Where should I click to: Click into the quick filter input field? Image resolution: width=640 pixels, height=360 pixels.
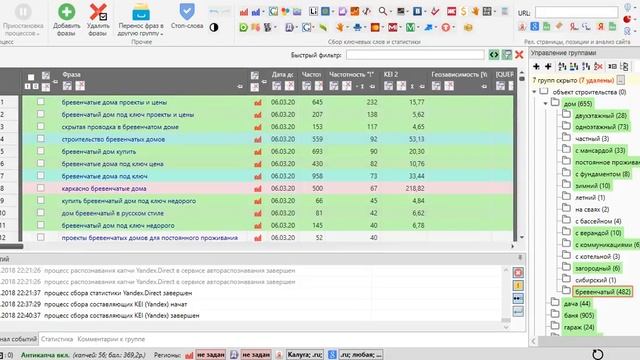415,54
